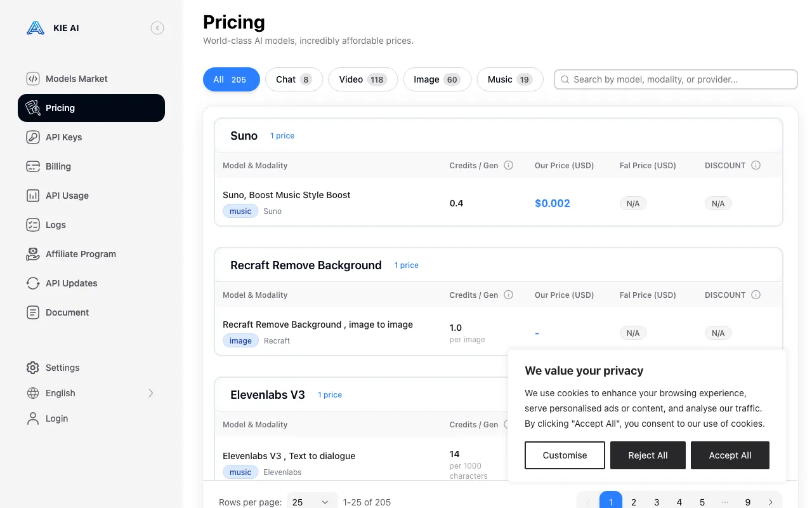Collapse the sidebar with the arrow button

click(x=157, y=28)
